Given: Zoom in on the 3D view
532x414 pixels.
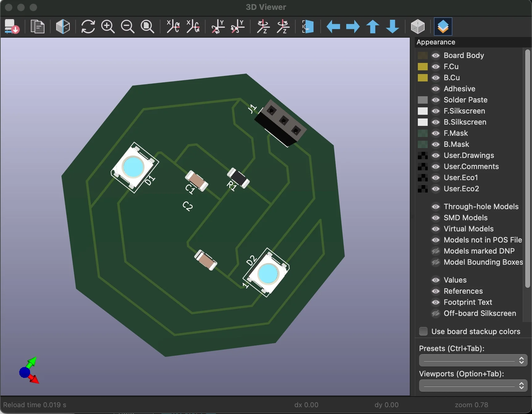Looking at the screenshot, I should (x=108, y=27).
